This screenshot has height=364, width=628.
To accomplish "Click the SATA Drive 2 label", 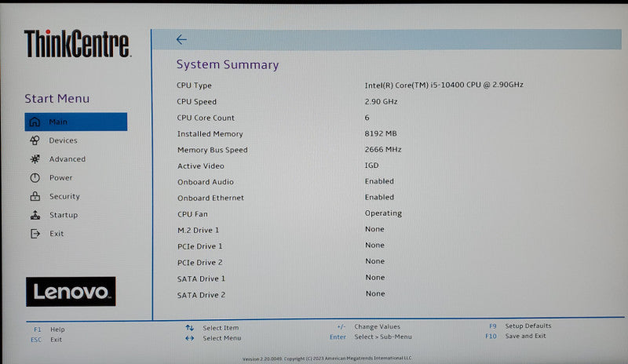I will pos(201,295).
